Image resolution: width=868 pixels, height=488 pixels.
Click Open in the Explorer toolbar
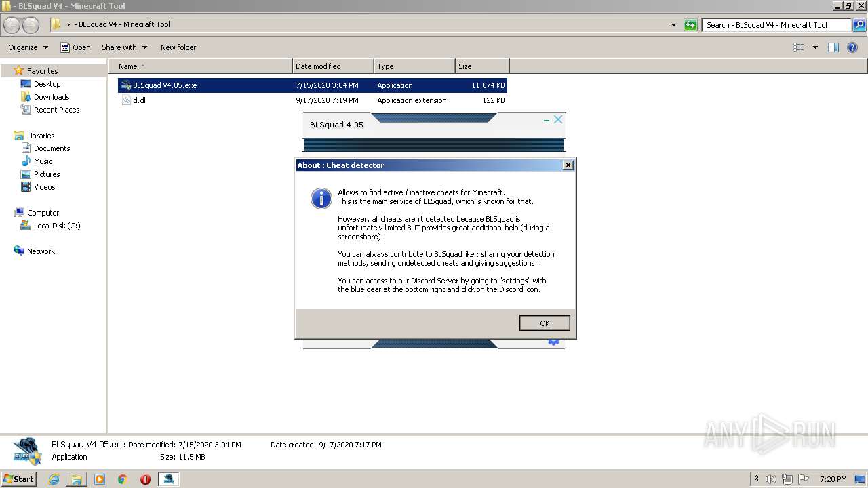pyautogui.click(x=75, y=47)
